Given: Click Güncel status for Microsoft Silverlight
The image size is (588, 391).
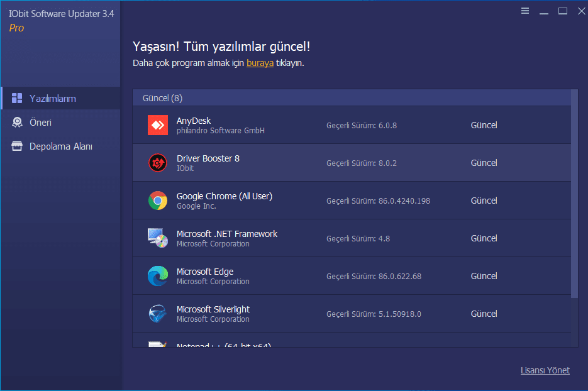Looking at the screenshot, I should click(x=484, y=314).
